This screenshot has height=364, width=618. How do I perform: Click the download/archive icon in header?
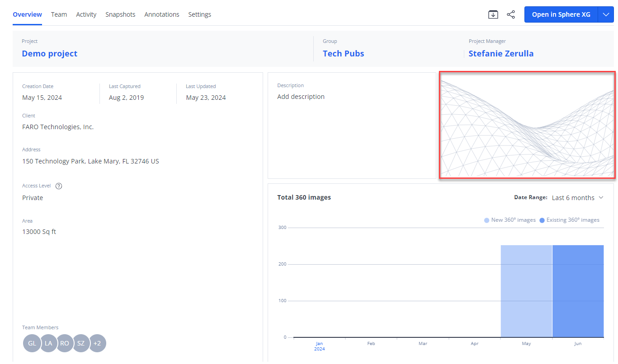point(493,14)
